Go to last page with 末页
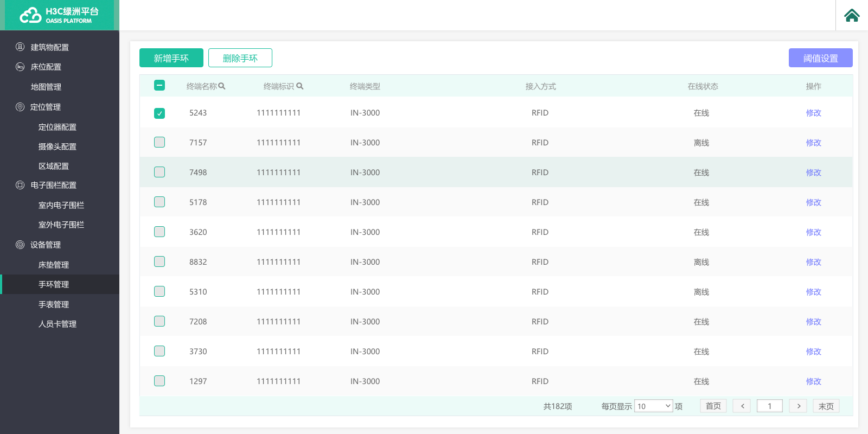This screenshot has height=434, width=868. 826,406
